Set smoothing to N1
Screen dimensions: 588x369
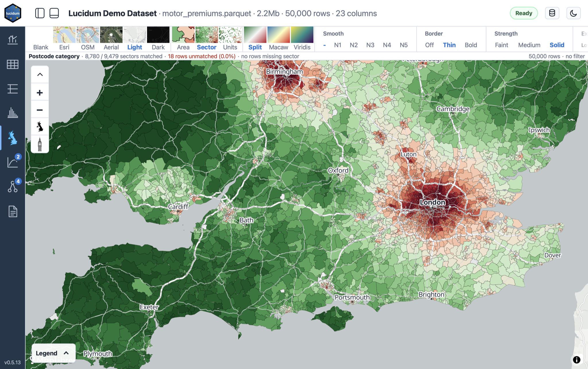338,45
